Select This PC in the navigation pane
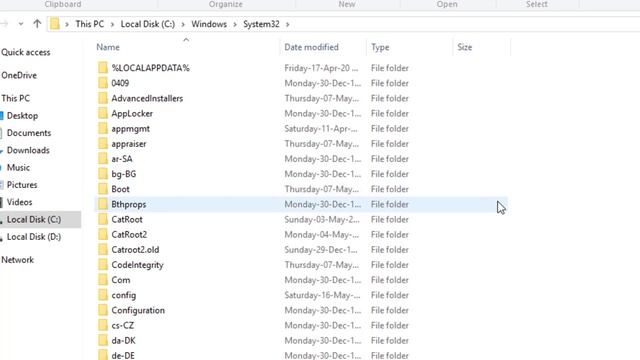 [16, 98]
